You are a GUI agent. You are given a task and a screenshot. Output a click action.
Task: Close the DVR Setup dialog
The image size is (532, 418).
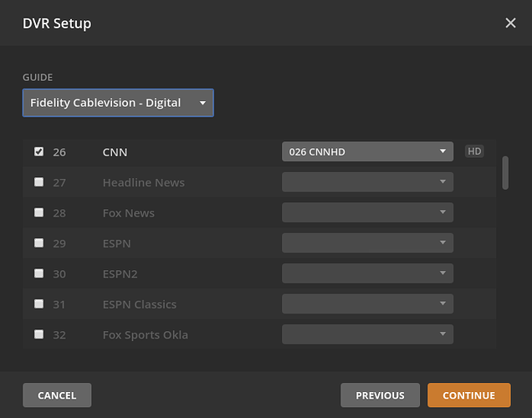pyautogui.click(x=510, y=23)
